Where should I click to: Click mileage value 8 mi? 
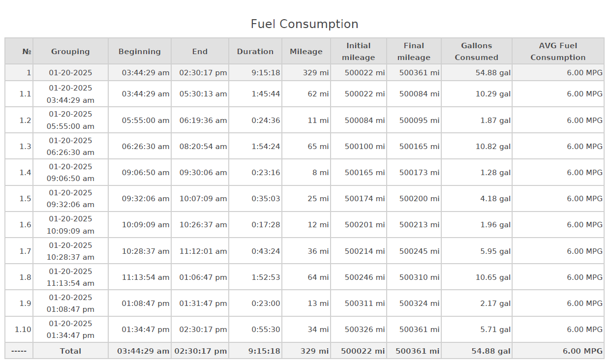pyautogui.click(x=321, y=173)
